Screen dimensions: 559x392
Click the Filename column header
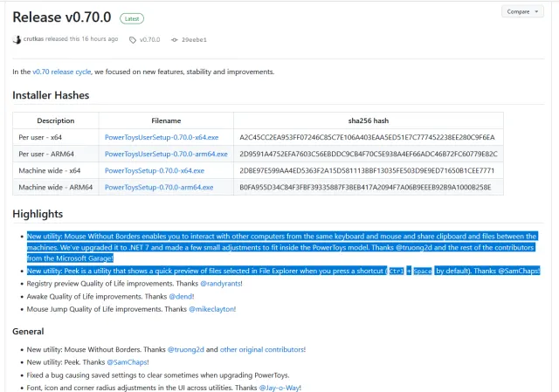click(x=166, y=120)
